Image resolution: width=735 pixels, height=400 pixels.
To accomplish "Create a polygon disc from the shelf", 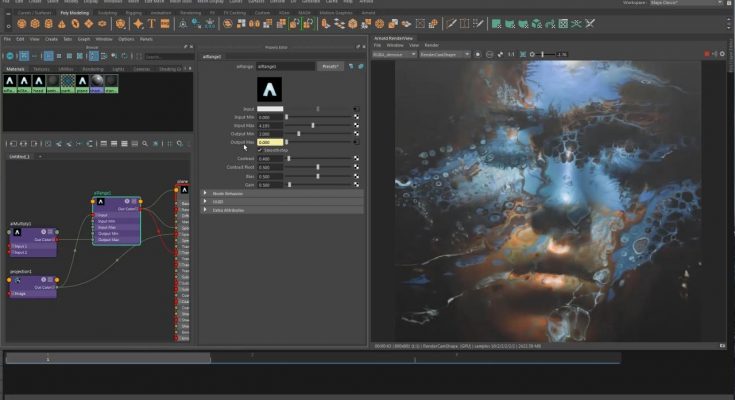I will click(102, 23).
